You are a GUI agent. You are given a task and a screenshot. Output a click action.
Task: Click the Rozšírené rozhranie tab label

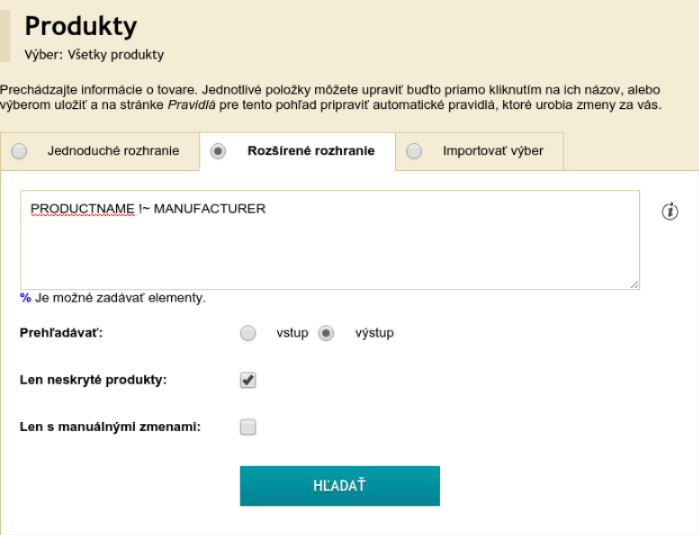311,151
